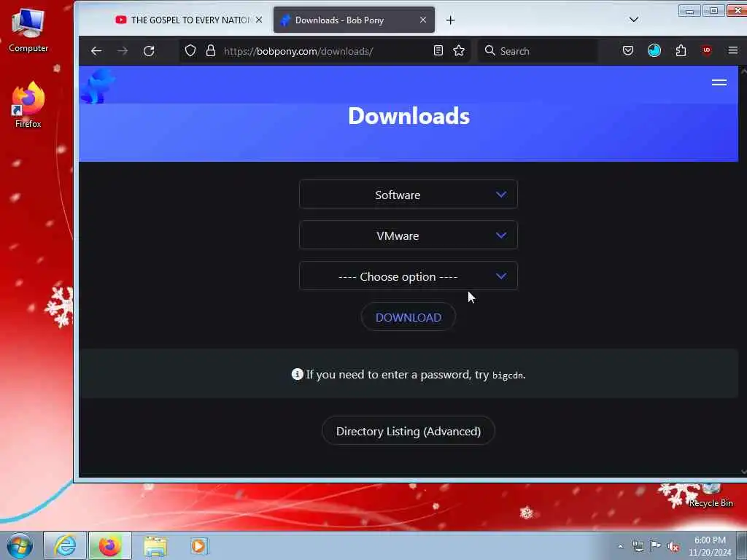
Task: Click the lock site information icon
Action: [x=211, y=51]
